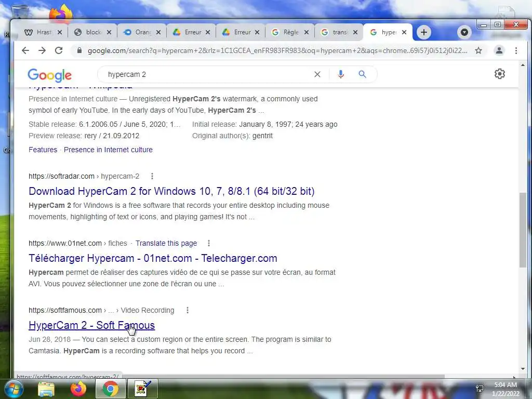The image size is (532, 399).
Task: Open Presence in Internet culture link
Action: (108, 150)
